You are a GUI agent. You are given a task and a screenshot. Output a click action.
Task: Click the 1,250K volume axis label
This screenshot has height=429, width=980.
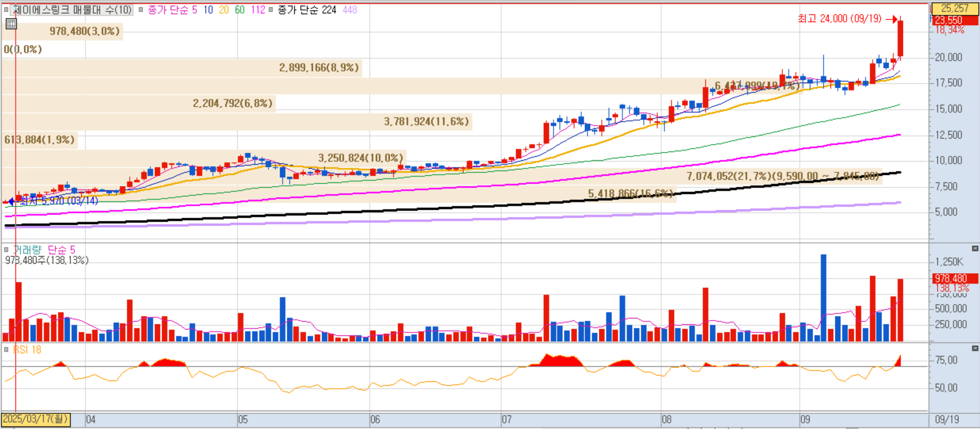pyautogui.click(x=949, y=262)
